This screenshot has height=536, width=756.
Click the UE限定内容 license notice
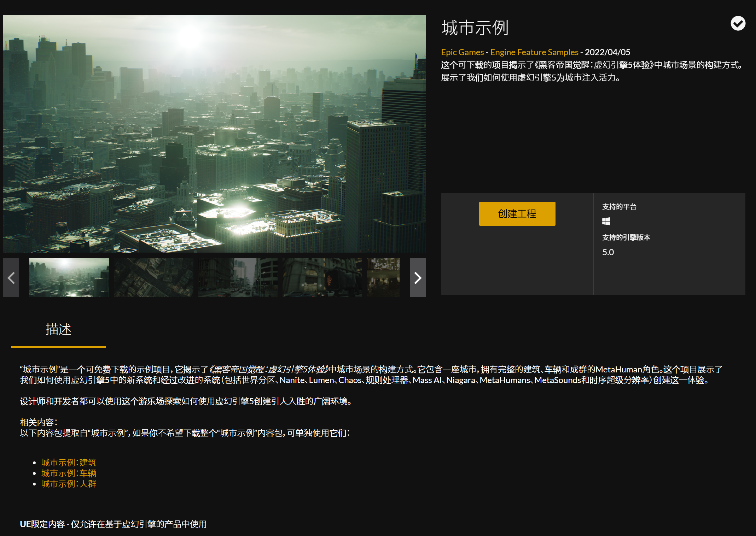113,524
